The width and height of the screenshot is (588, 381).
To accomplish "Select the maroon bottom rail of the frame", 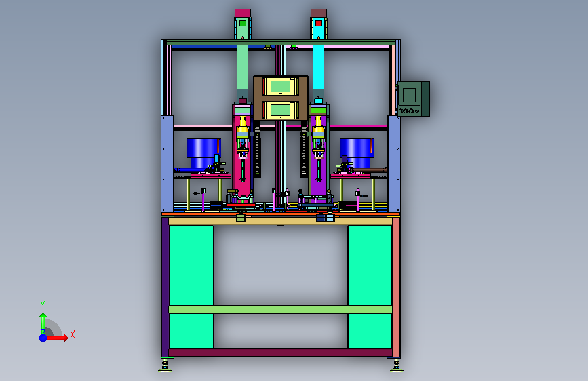I will click(x=281, y=353).
